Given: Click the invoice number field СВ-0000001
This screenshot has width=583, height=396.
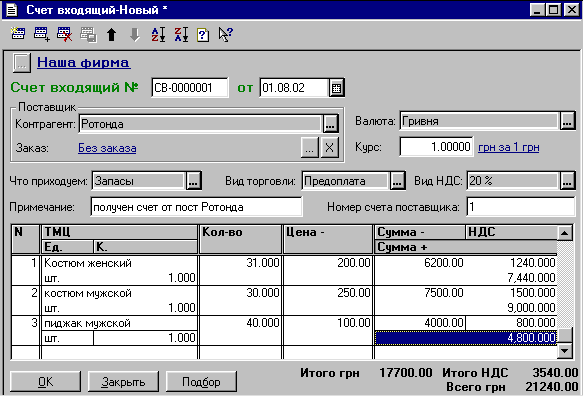Looking at the screenshot, I should [190, 88].
